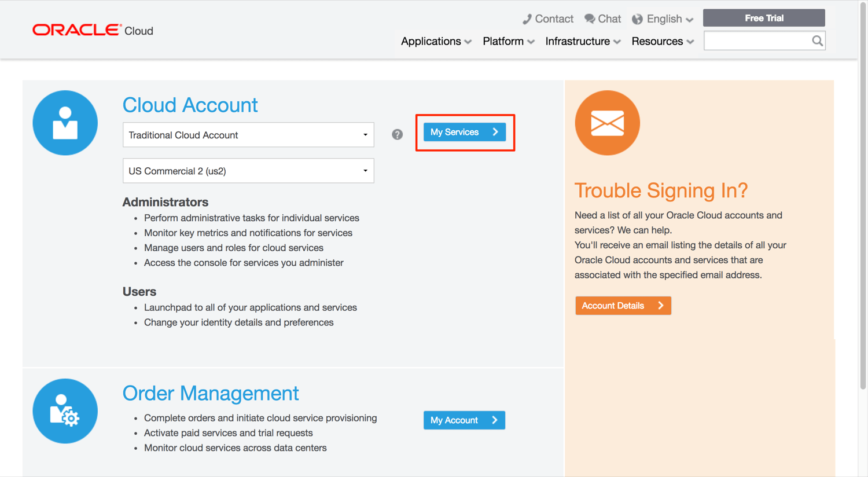Screen dimensions: 868x477
Task: Open the US Commercial 2 (us2) dropdown
Action: [248, 171]
